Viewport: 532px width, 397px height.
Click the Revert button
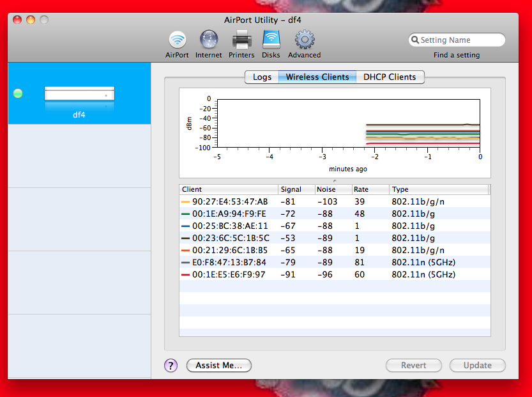[414, 366]
